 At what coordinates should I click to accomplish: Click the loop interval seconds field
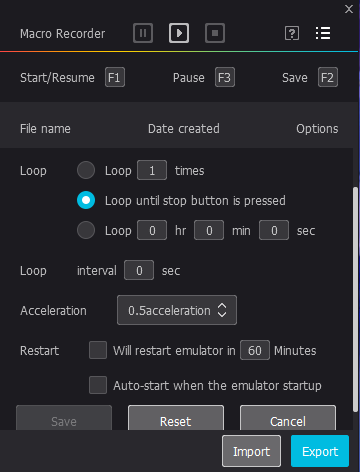pos(139,270)
